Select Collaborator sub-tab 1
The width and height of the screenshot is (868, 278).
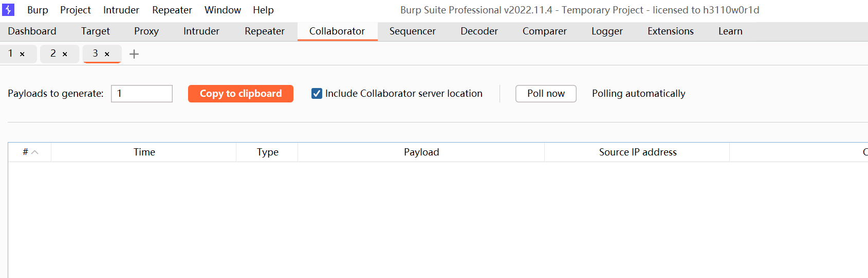point(10,54)
